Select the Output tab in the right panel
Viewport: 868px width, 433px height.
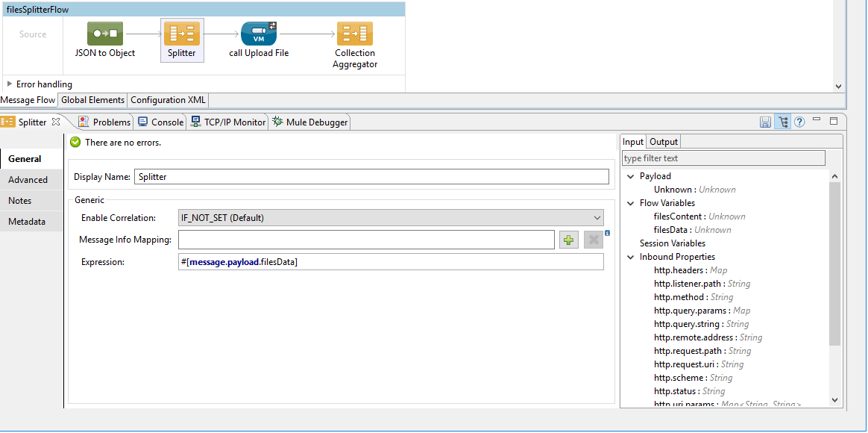click(x=663, y=141)
